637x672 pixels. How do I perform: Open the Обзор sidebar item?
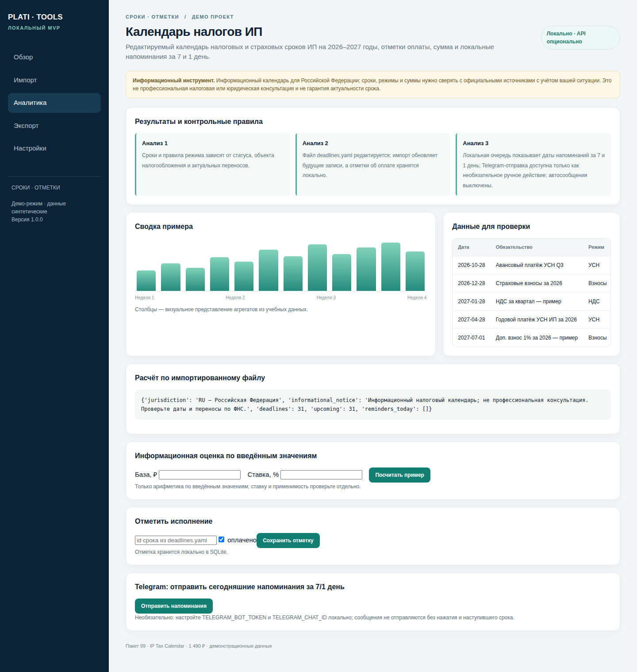pyautogui.click(x=54, y=57)
